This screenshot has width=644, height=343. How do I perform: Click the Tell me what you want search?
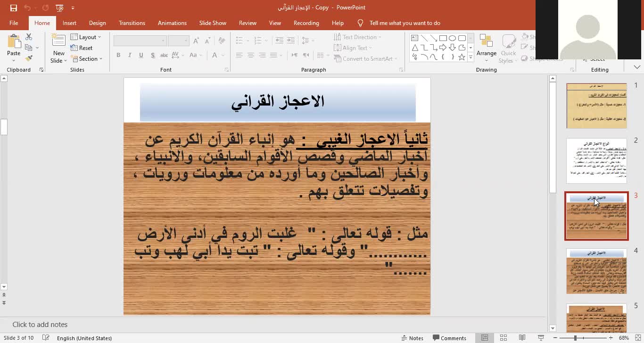click(405, 23)
